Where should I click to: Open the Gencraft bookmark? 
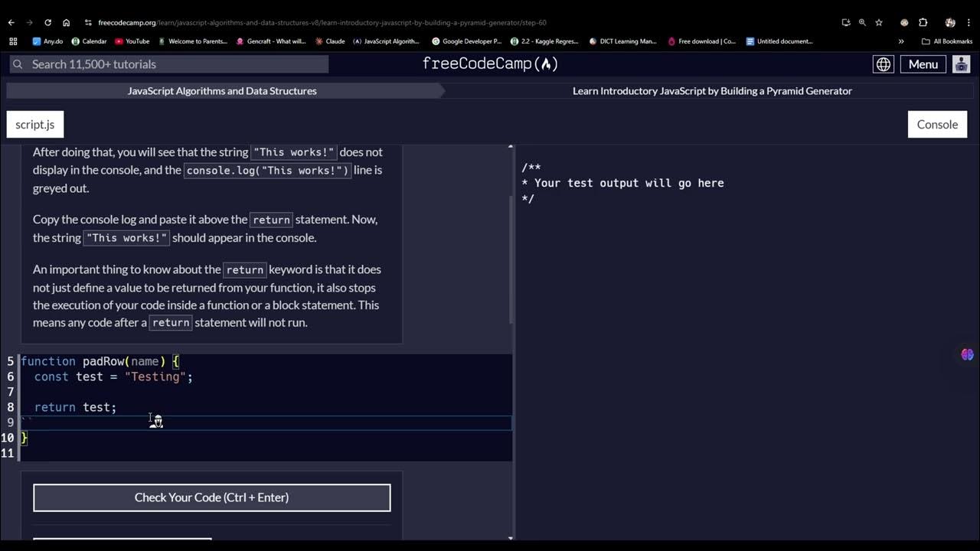(271, 41)
